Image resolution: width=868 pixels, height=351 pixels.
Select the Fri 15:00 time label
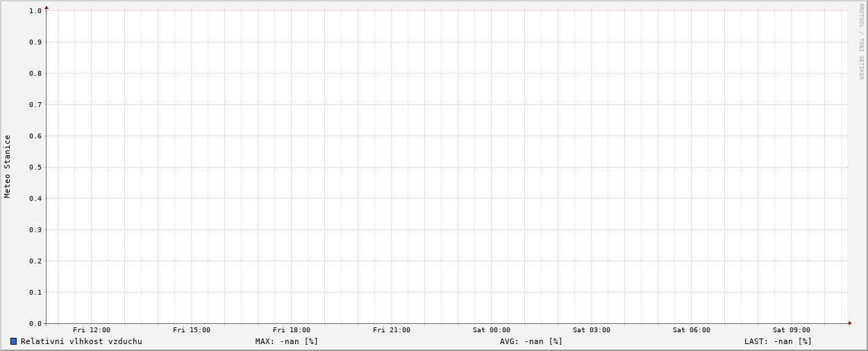tap(192, 330)
